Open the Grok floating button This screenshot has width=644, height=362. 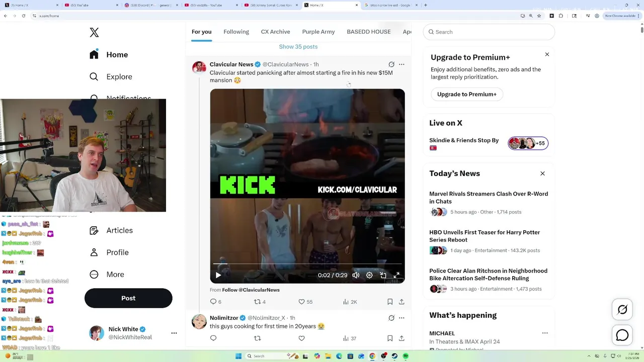click(622, 310)
